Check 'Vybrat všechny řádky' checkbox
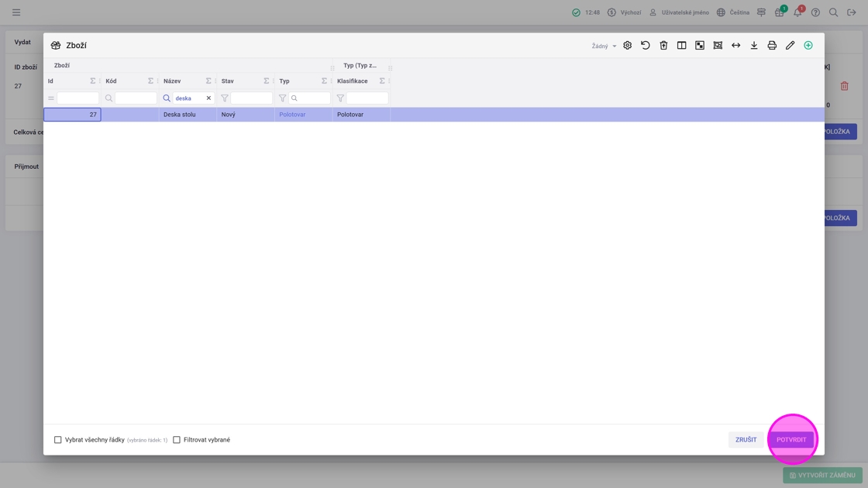Viewport: 868px width, 488px height. [x=57, y=440]
